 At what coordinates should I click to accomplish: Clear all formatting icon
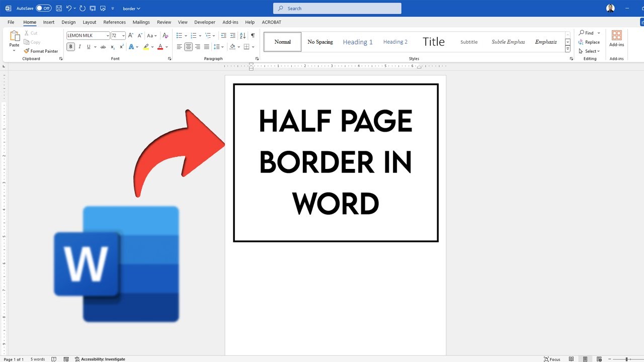(166, 36)
